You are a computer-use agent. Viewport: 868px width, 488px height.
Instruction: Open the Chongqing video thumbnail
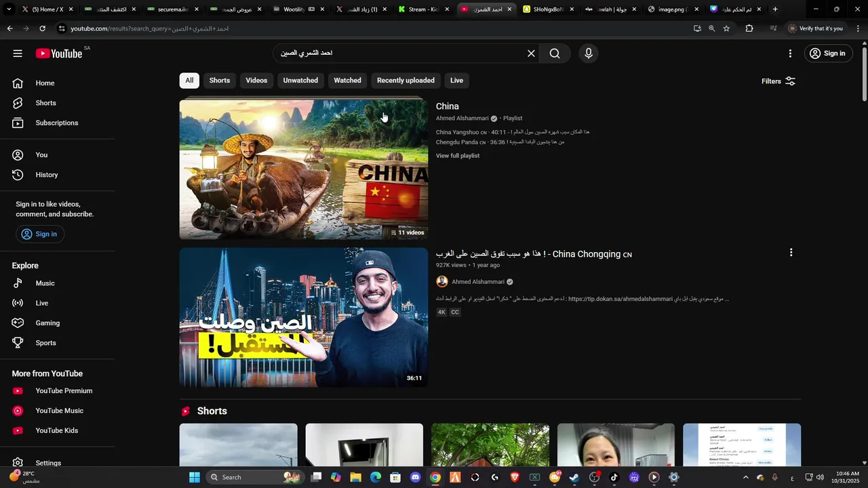tap(304, 317)
